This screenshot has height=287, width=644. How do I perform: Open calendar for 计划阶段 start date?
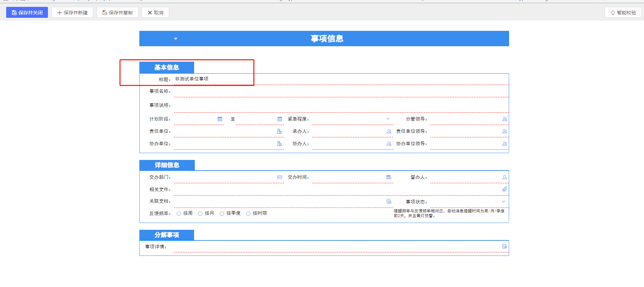click(x=220, y=119)
